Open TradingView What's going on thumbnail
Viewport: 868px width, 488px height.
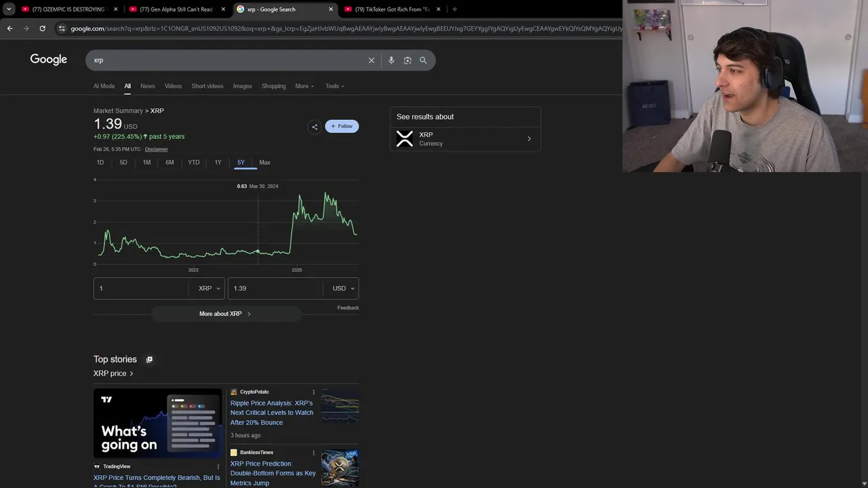[157, 422]
